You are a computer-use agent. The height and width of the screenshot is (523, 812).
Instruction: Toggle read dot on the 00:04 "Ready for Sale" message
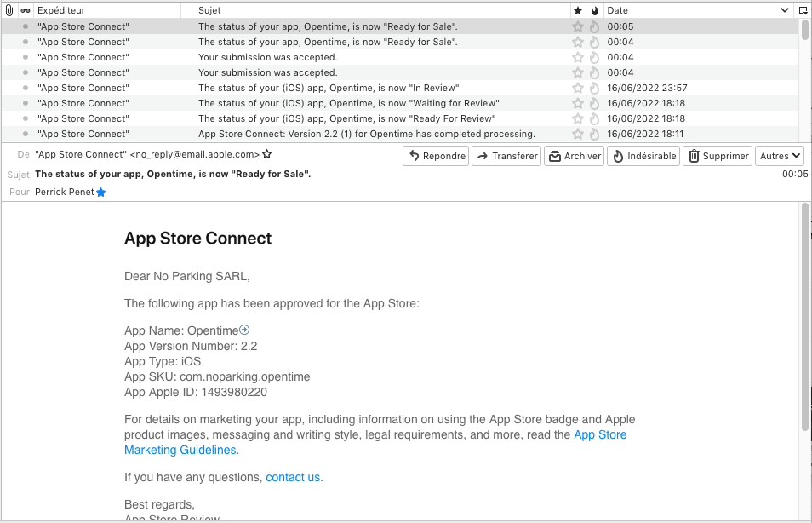click(x=25, y=42)
